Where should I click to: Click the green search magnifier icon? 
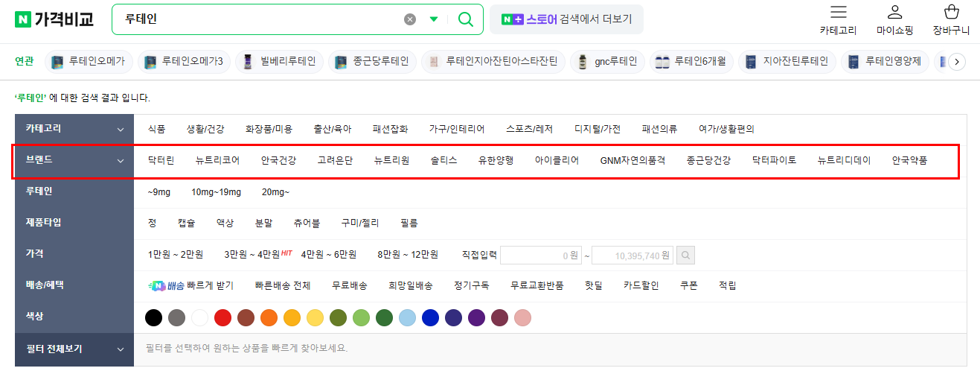[x=466, y=19]
